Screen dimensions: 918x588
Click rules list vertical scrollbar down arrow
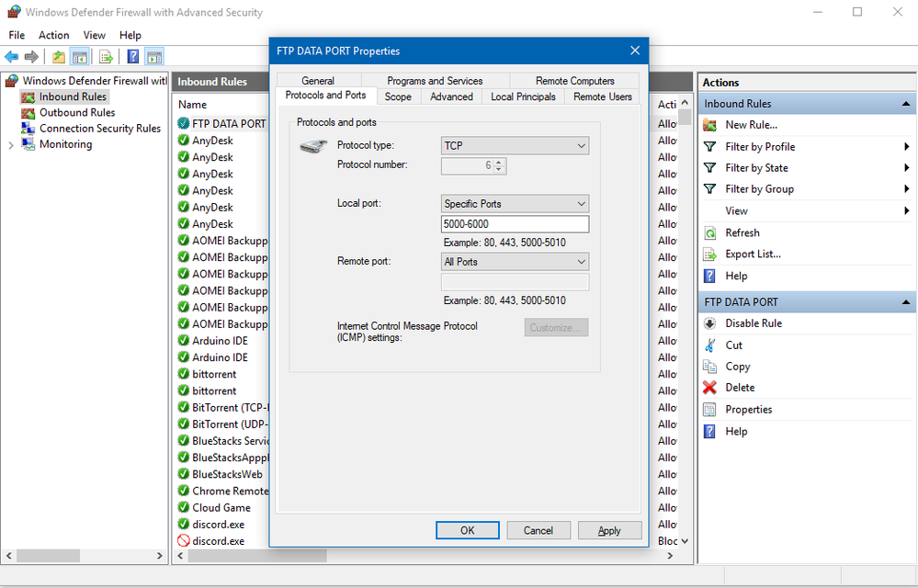click(x=685, y=541)
